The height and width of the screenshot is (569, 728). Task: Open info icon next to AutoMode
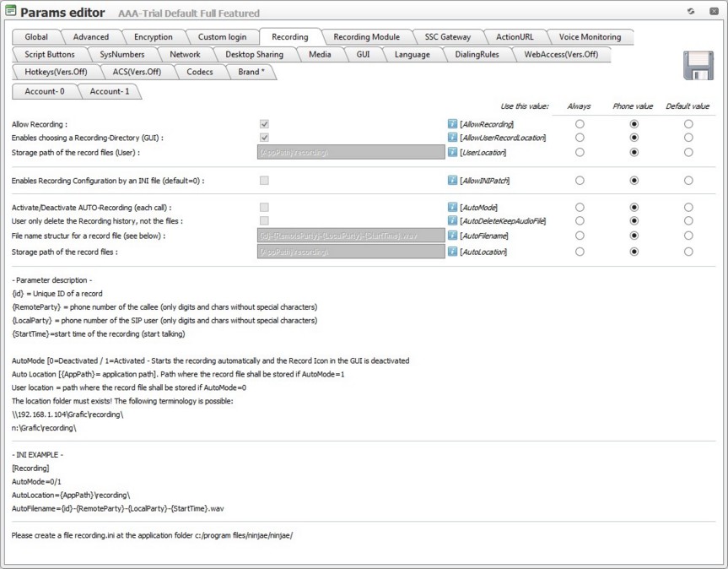pos(452,207)
